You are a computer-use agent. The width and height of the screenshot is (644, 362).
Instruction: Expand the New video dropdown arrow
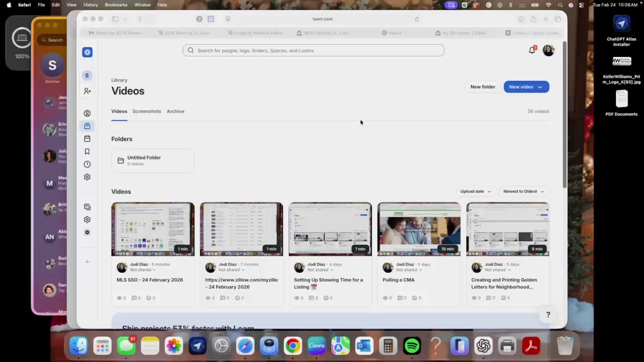[540, 87]
